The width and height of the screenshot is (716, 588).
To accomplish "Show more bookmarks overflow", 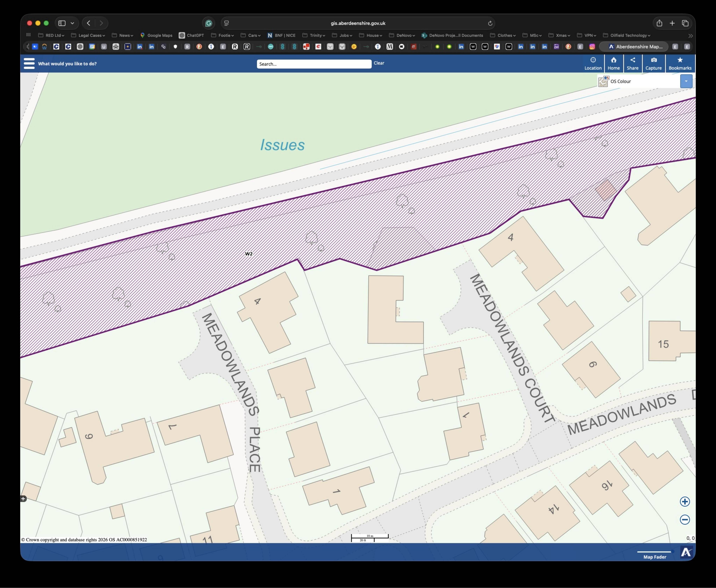I will tap(690, 35).
